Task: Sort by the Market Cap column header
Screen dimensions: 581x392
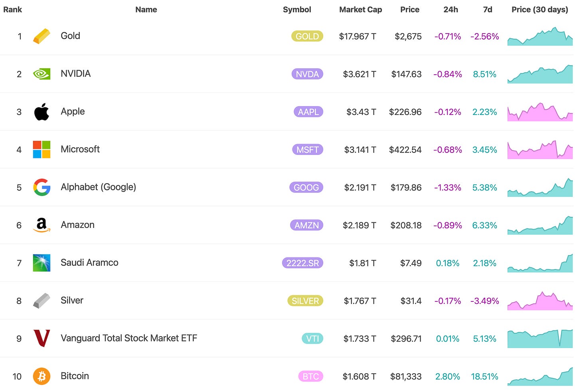Action: pyautogui.click(x=360, y=10)
